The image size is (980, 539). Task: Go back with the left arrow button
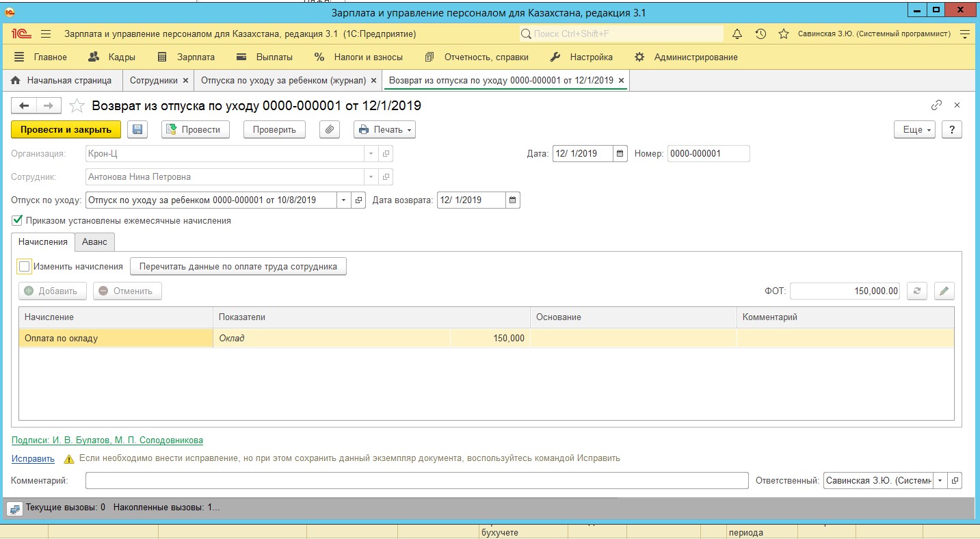point(24,105)
